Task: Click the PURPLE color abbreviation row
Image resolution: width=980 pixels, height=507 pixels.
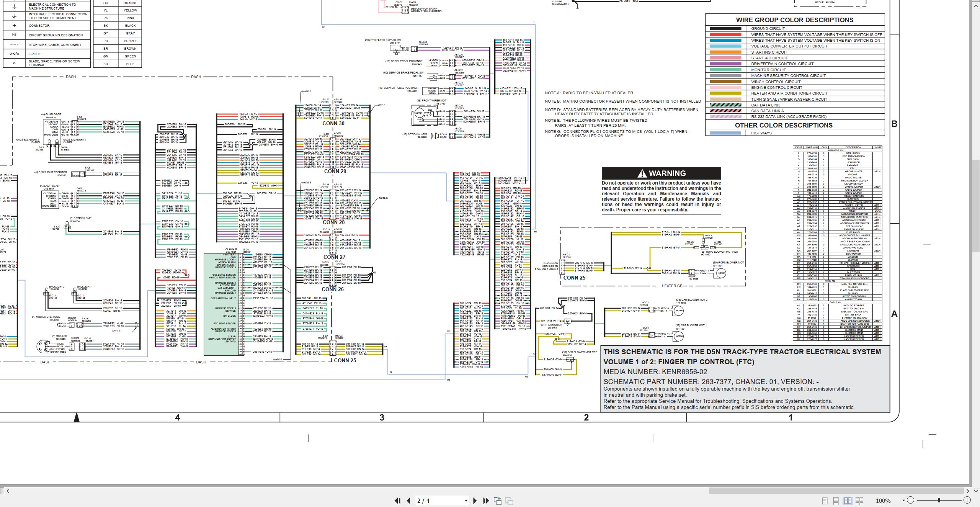Action: [x=118, y=41]
